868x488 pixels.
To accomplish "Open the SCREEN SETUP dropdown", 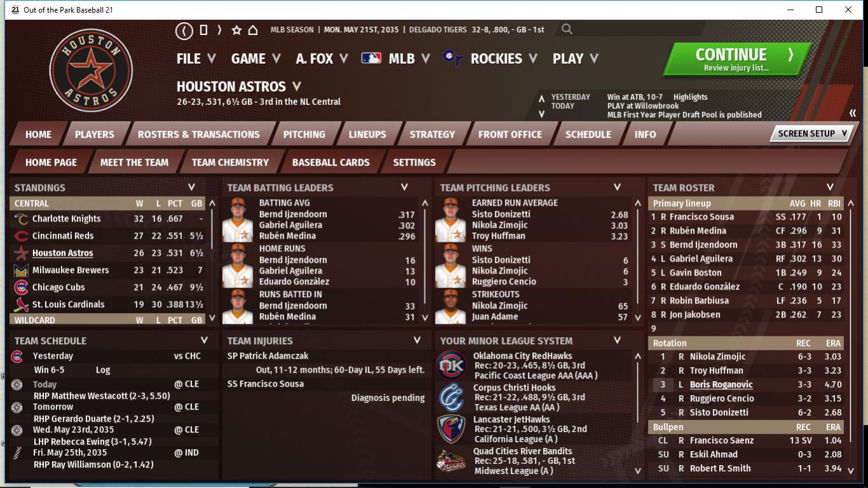I will click(x=811, y=134).
